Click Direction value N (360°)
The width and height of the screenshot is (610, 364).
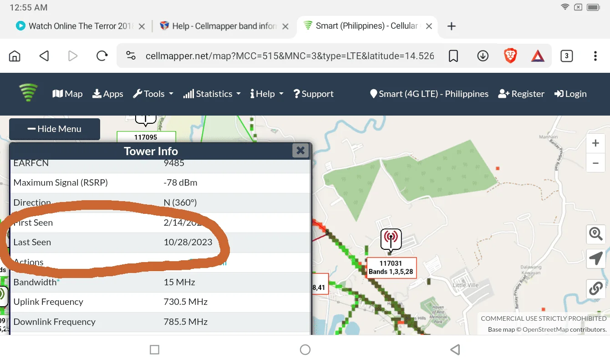[x=180, y=202]
